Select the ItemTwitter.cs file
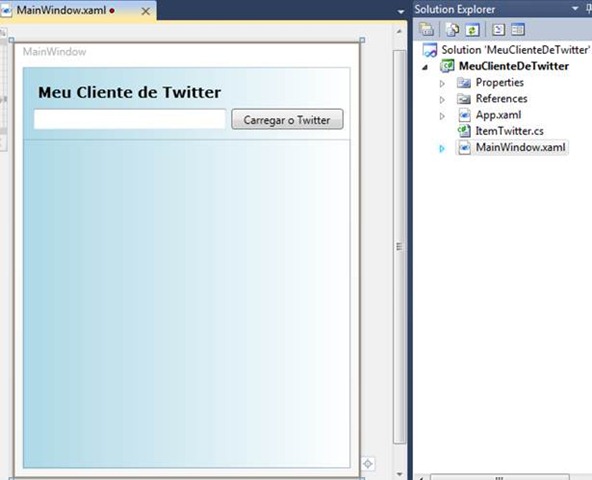This screenshot has height=480, width=592. pyautogui.click(x=509, y=131)
